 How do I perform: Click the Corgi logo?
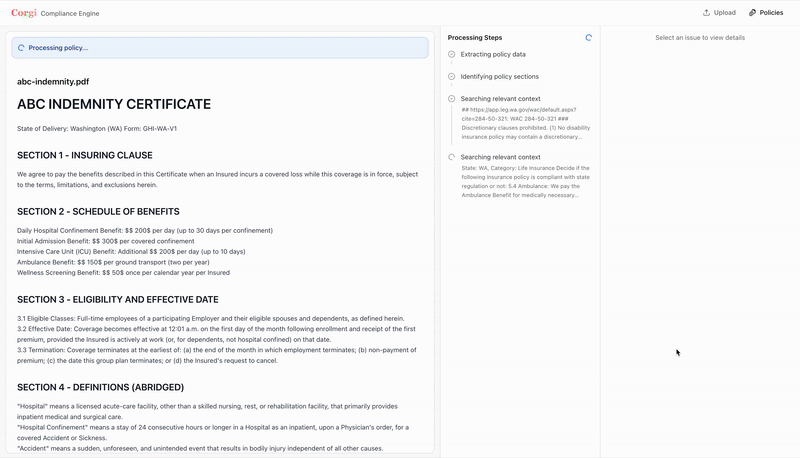[24, 13]
